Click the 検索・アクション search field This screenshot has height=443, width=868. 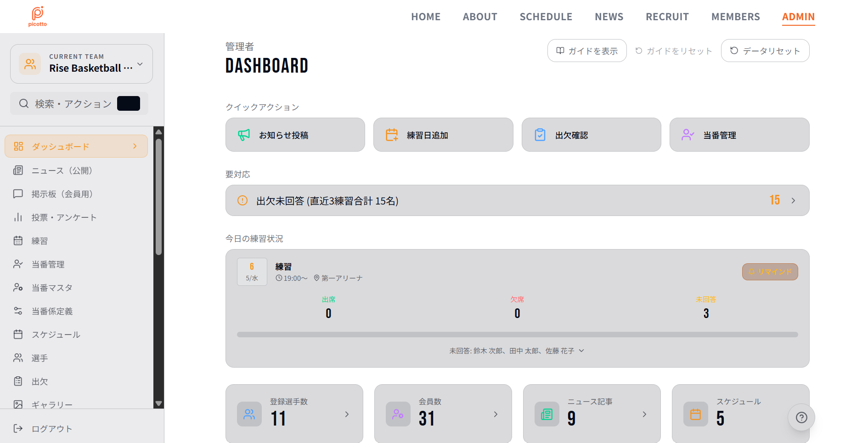click(79, 103)
